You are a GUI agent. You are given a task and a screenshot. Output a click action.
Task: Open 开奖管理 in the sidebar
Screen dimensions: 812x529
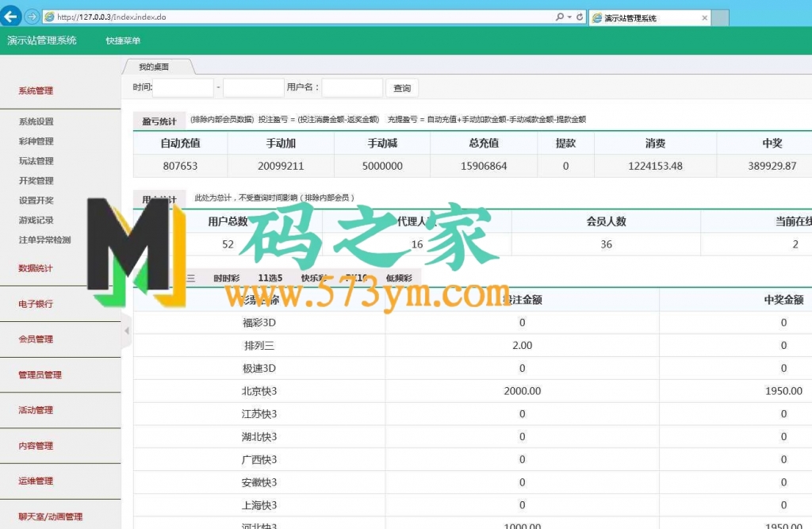36,181
